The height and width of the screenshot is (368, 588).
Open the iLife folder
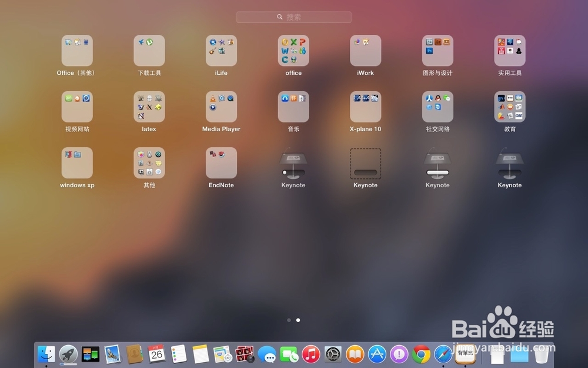coord(221,50)
